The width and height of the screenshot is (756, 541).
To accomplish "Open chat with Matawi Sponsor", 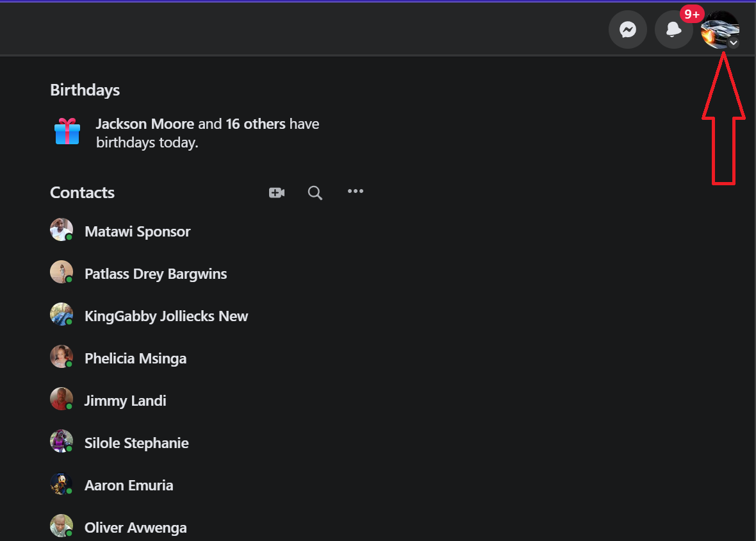I will 137,231.
